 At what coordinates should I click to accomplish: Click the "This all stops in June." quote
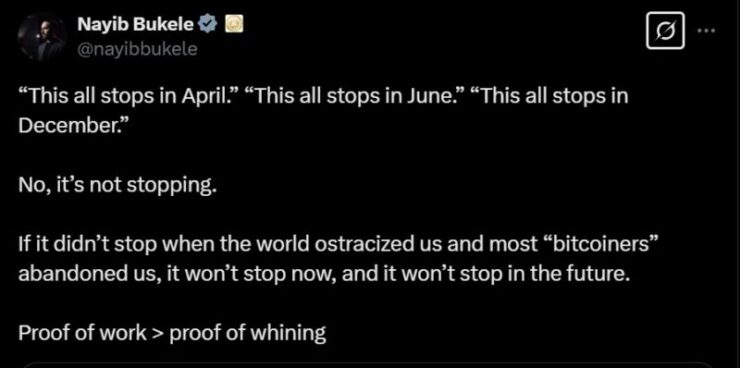[x=352, y=97]
